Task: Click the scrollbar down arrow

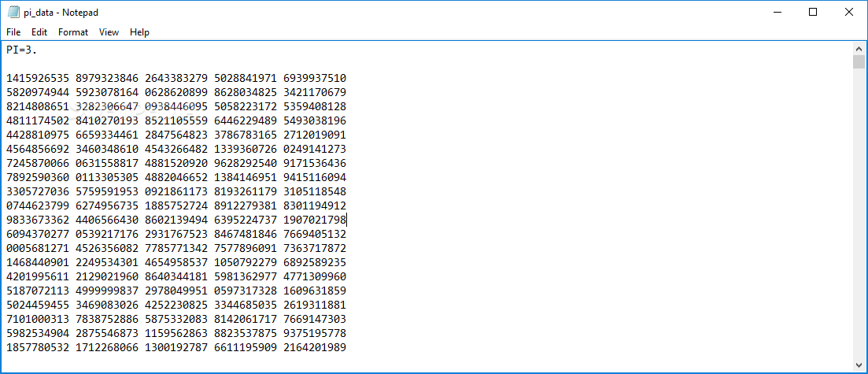Action: pyautogui.click(x=859, y=365)
